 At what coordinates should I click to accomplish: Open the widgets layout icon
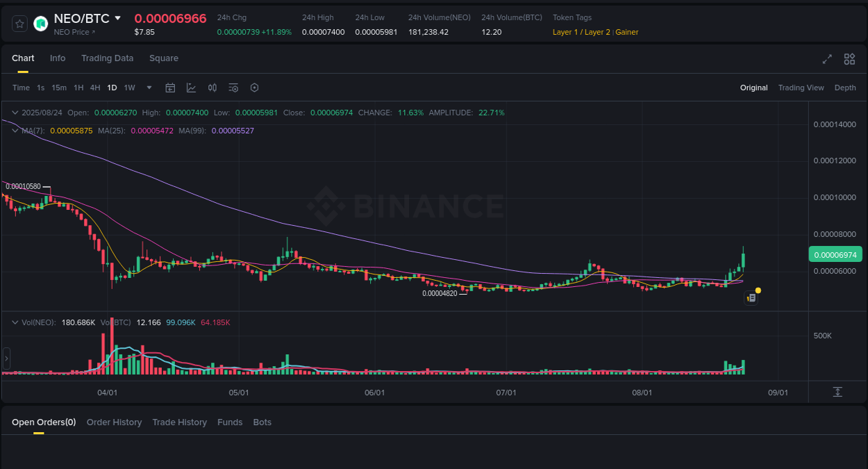tap(849, 59)
